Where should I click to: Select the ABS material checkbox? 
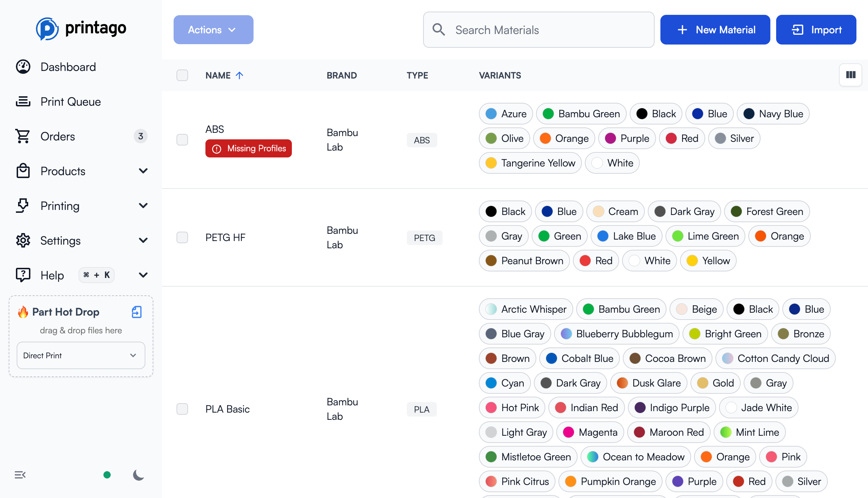(x=182, y=140)
